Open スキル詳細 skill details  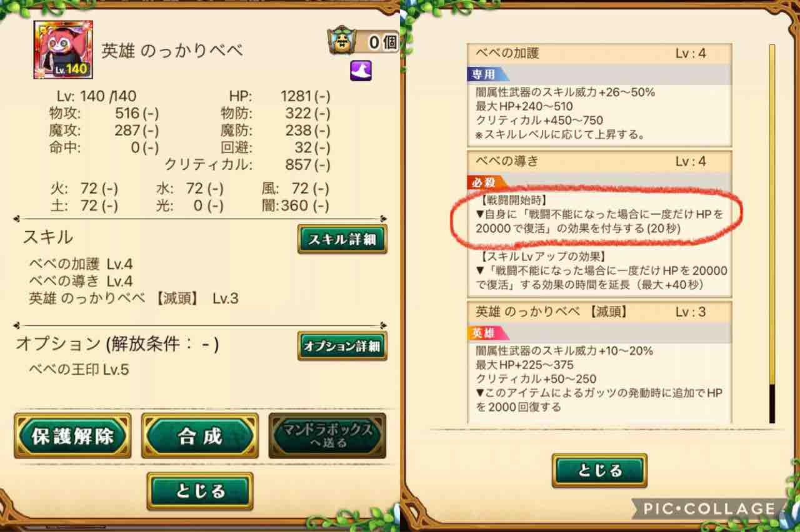tap(342, 240)
